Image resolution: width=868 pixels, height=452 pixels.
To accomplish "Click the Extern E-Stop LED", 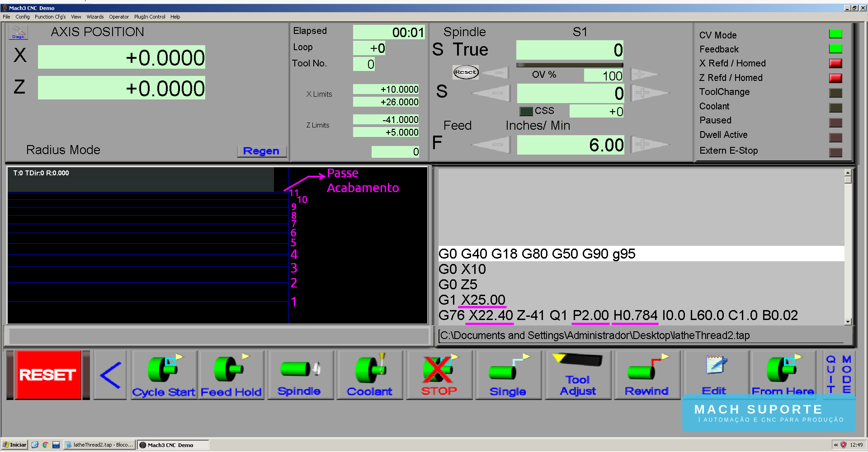I will (835, 153).
